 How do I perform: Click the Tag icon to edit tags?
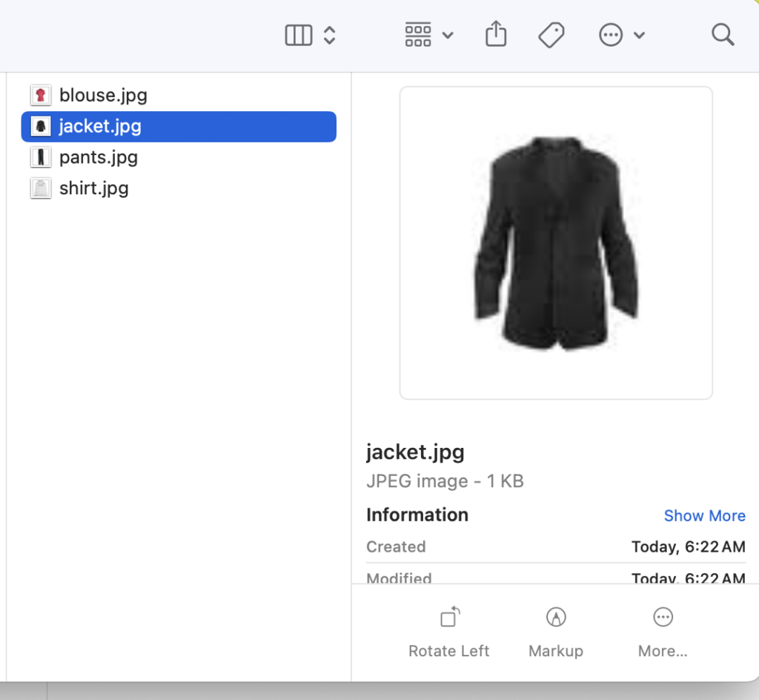(x=551, y=35)
